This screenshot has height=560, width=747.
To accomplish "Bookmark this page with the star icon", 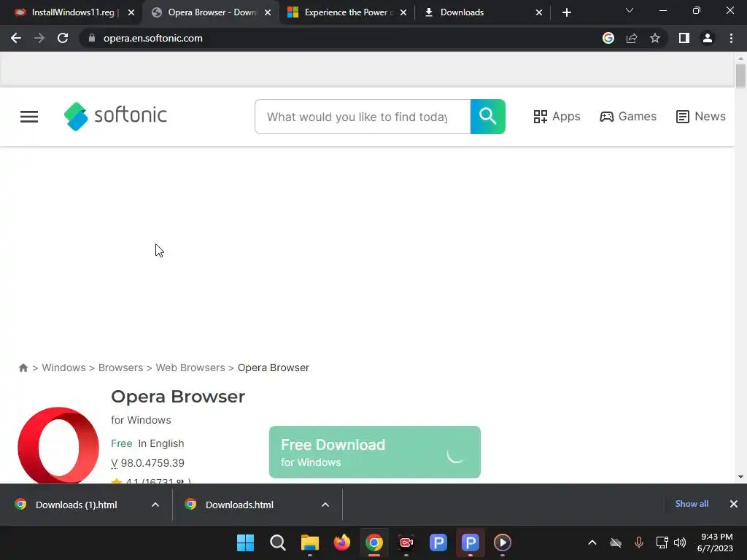I will [655, 38].
